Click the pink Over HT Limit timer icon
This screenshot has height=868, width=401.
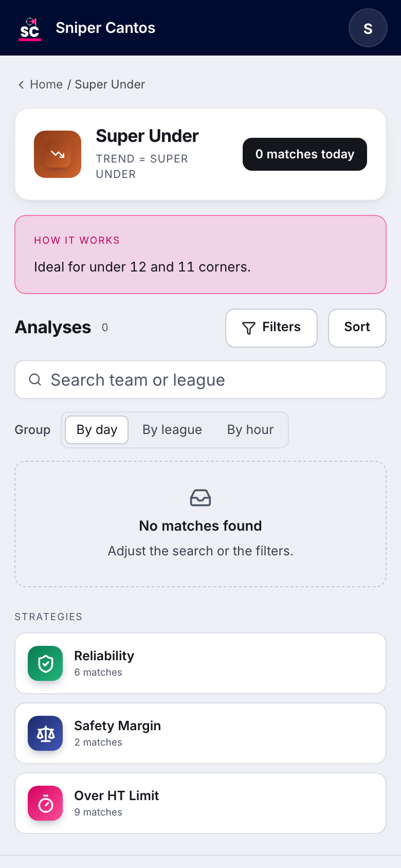[45, 803]
